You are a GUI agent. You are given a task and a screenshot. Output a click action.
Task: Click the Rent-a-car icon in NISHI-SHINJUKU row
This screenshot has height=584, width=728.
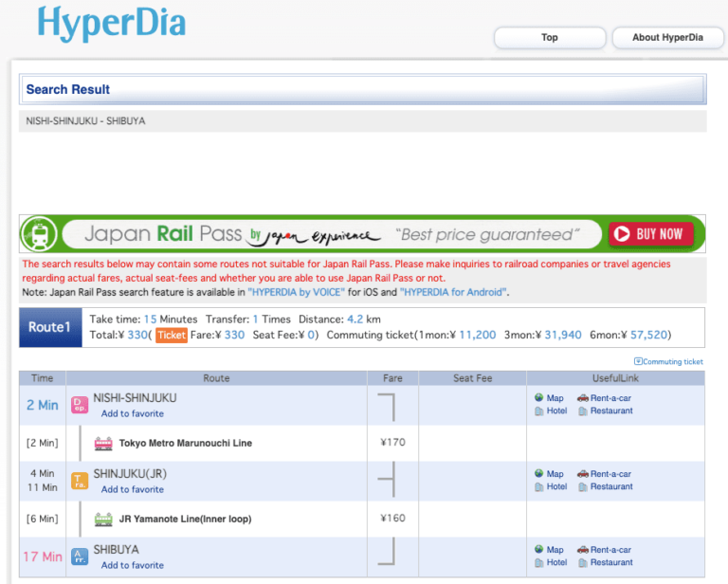point(582,398)
